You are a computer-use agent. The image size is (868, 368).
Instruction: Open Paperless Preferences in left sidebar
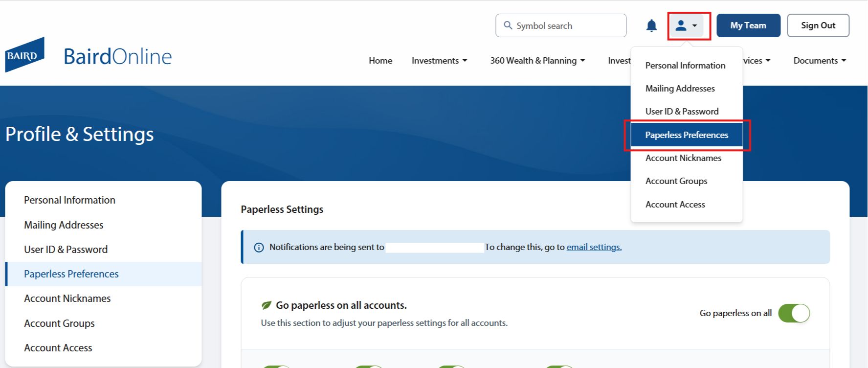coord(103,274)
